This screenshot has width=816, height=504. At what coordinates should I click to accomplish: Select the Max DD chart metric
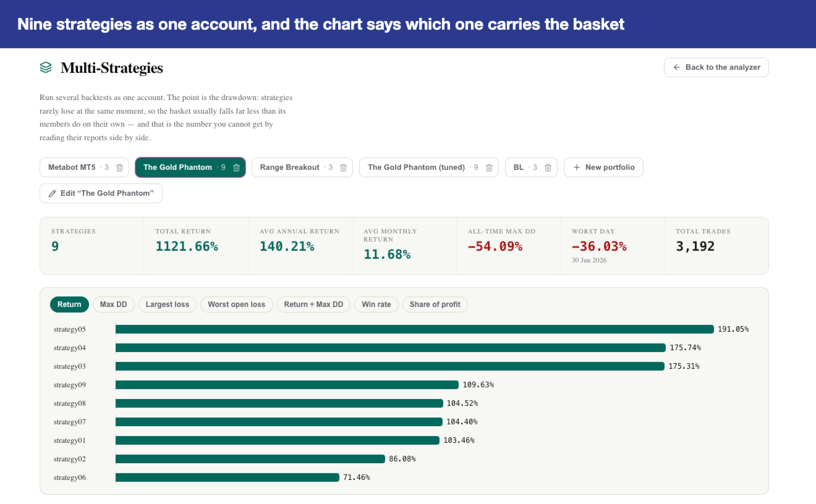point(113,304)
